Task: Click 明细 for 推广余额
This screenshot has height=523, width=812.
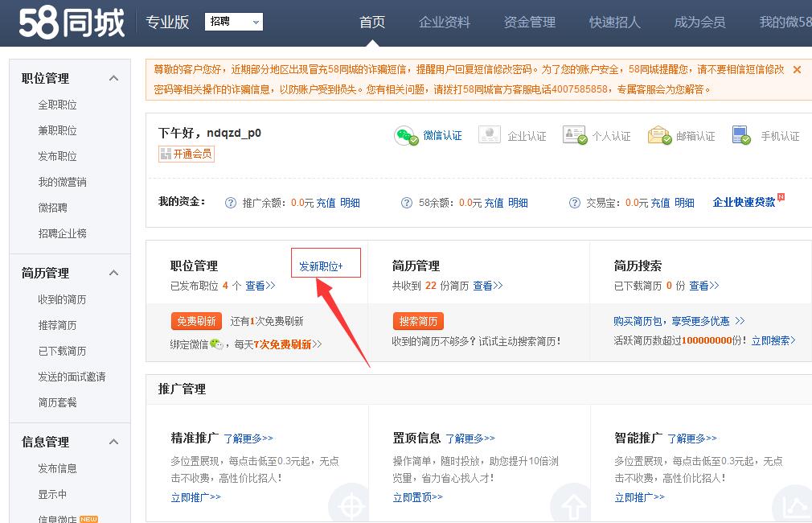Action: (x=350, y=203)
